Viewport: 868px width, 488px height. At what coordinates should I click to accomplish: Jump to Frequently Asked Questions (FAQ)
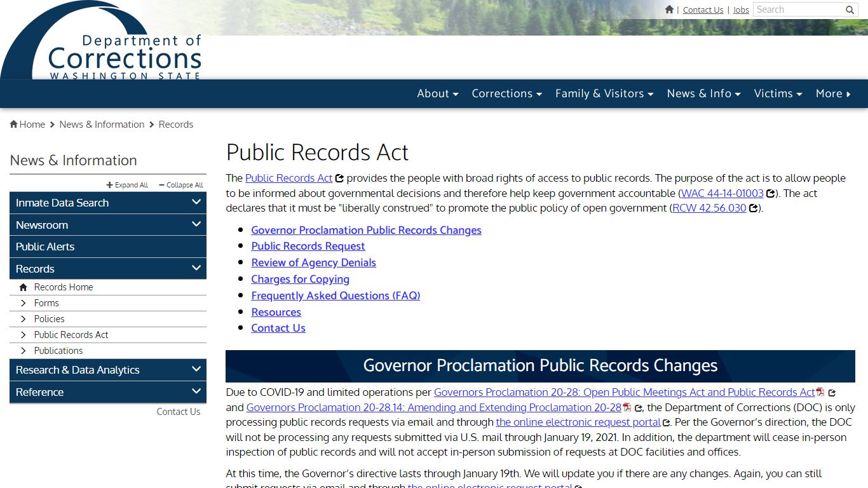336,295
